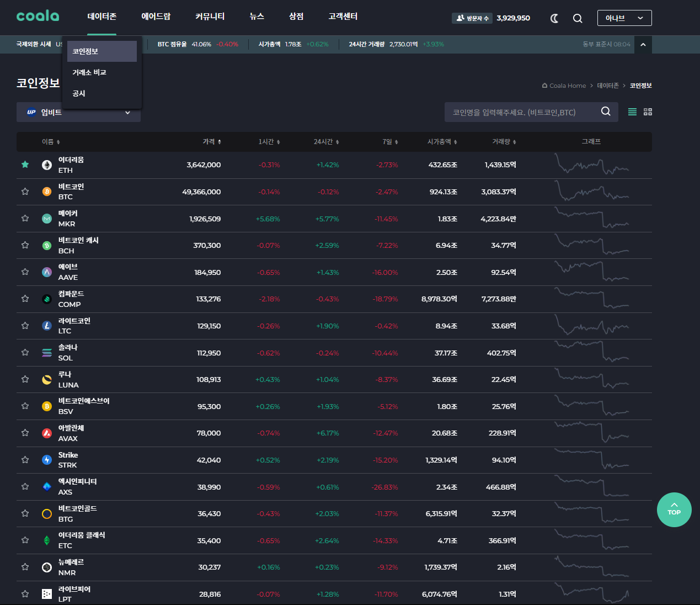
Task: Click the Bitcoin Cash BCH icon
Action: (x=47, y=246)
